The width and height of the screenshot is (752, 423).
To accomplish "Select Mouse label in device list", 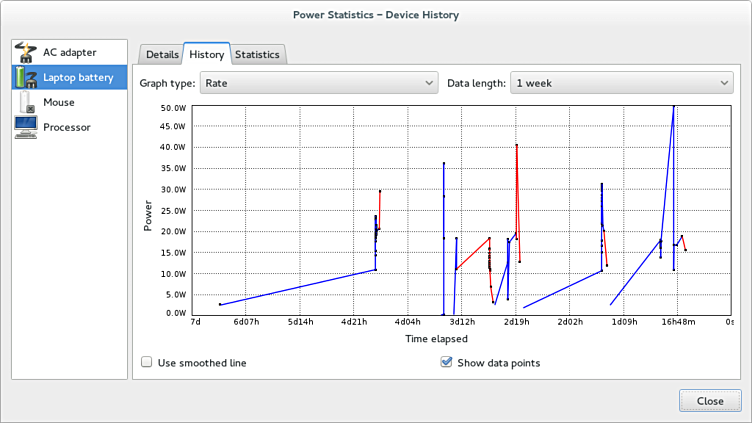I will [x=59, y=102].
